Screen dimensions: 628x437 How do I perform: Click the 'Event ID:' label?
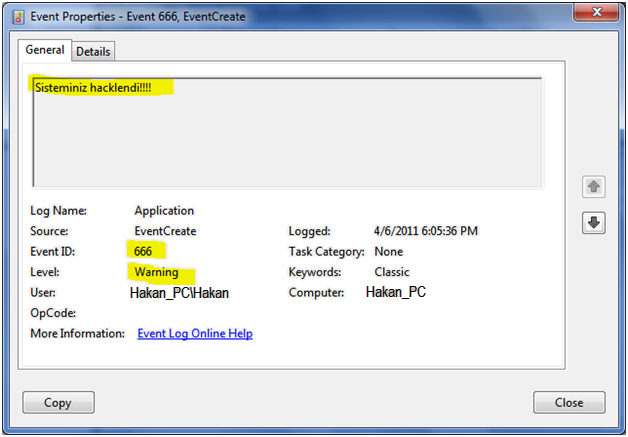coord(52,252)
